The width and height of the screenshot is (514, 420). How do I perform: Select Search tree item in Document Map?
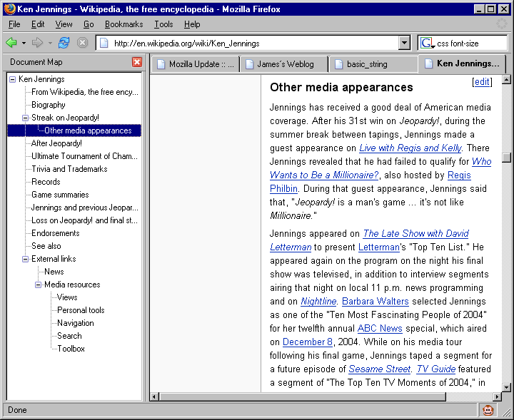click(69, 336)
